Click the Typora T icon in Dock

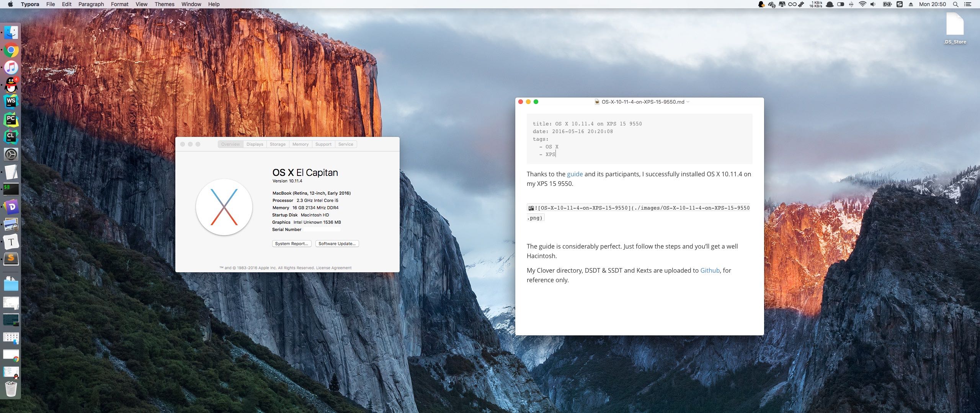pos(11,242)
